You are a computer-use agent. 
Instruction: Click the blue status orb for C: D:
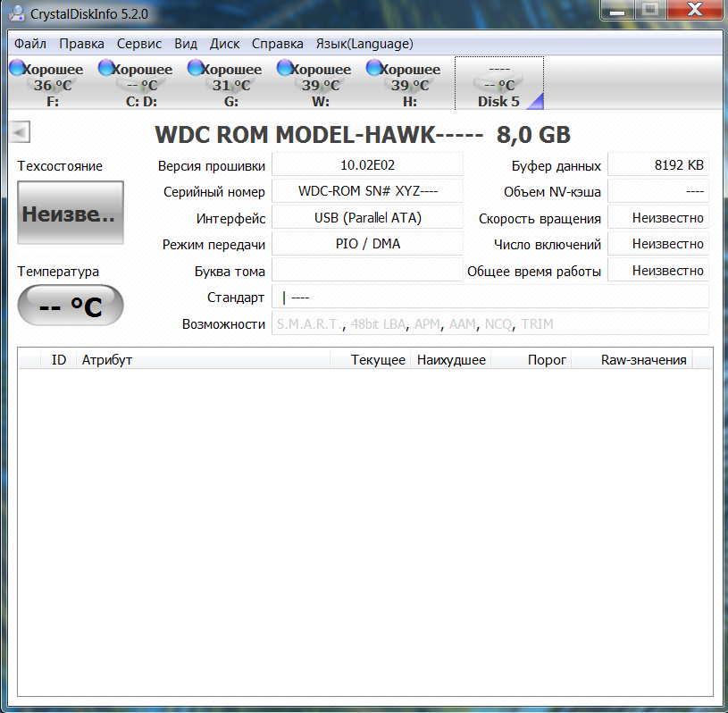(106, 68)
